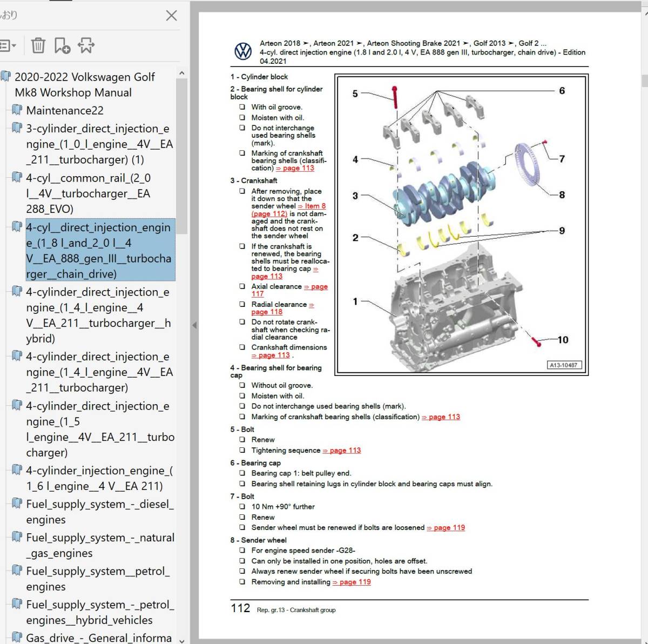
Task: Click bookmark icon of Fuel supply natural gas
Action: [x=17, y=538]
